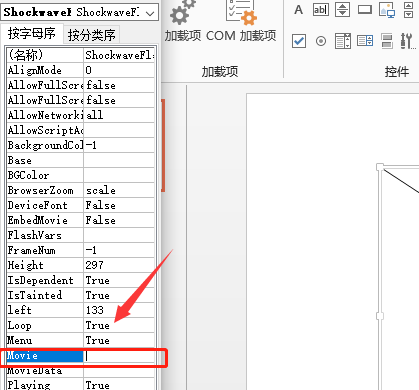Image resolution: width=419 pixels, height=390 pixels.
Task: Open the More Controls tools icon
Action: (x=408, y=41)
